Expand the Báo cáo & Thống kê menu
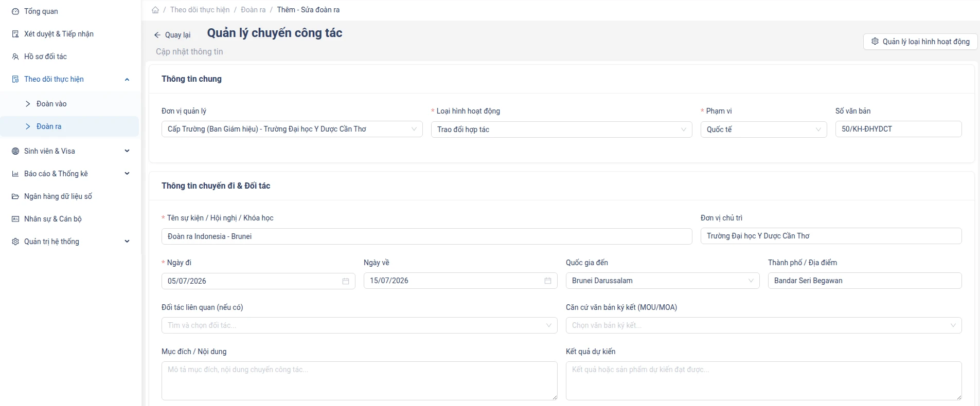 [x=127, y=174]
